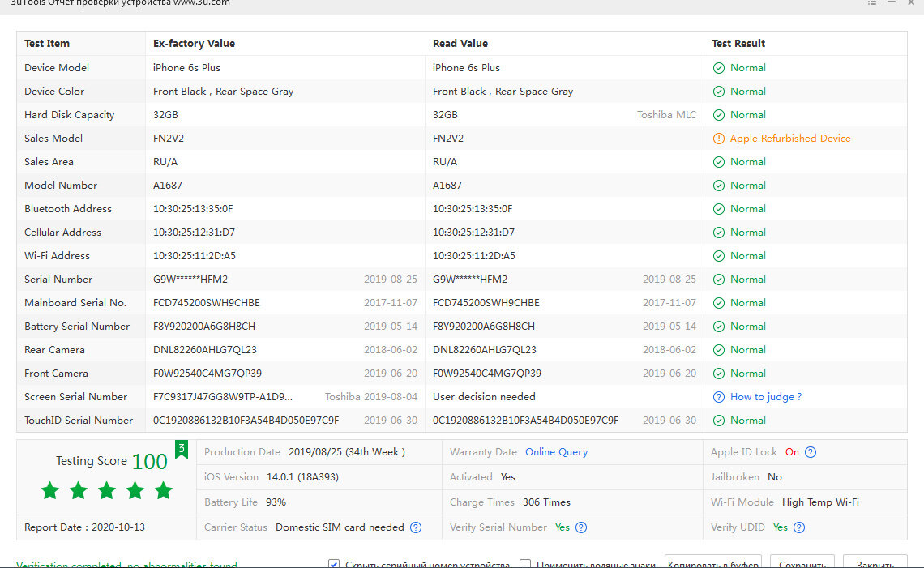
Task: Click green check icon in Device Color row
Action: point(719,92)
